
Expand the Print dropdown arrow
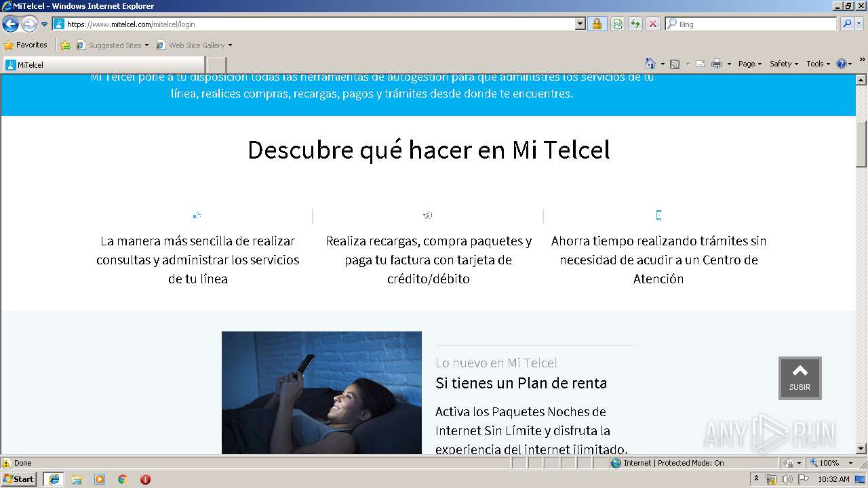(x=729, y=64)
